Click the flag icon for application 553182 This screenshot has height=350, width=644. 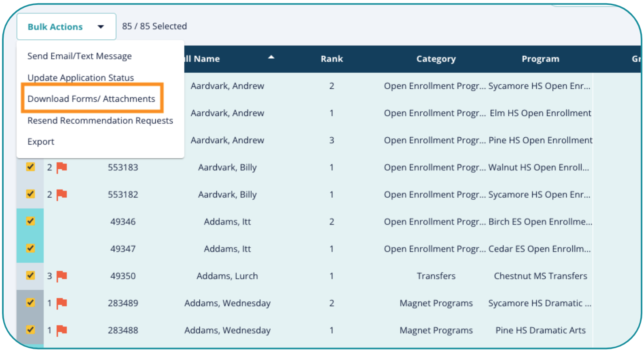point(62,194)
